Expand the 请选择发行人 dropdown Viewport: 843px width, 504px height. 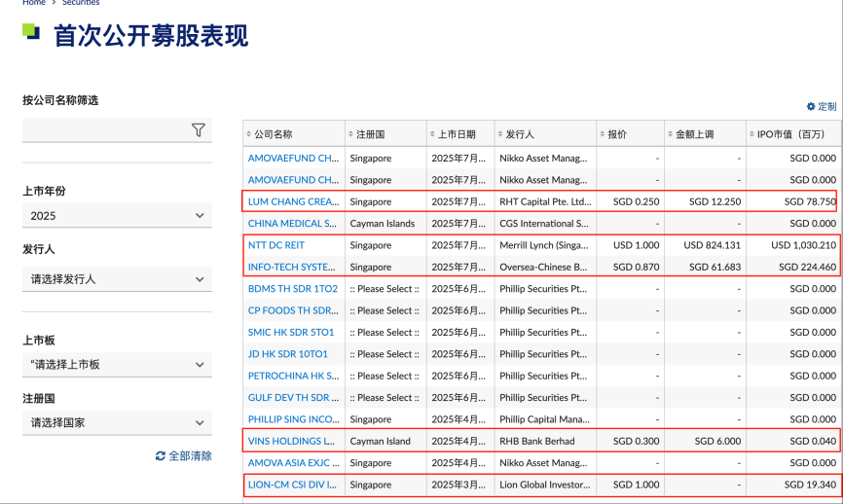(x=117, y=279)
